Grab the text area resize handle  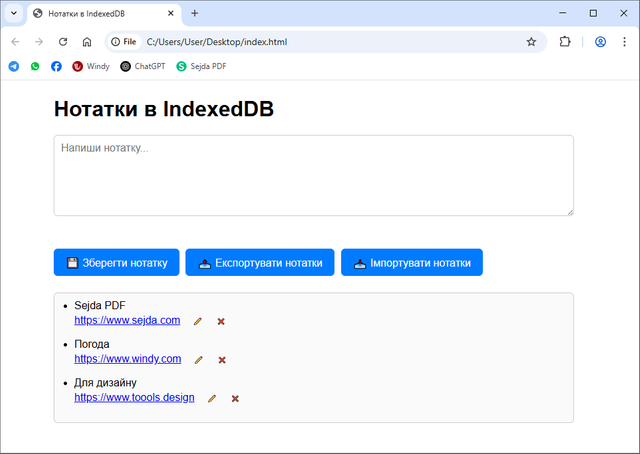pos(570,212)
